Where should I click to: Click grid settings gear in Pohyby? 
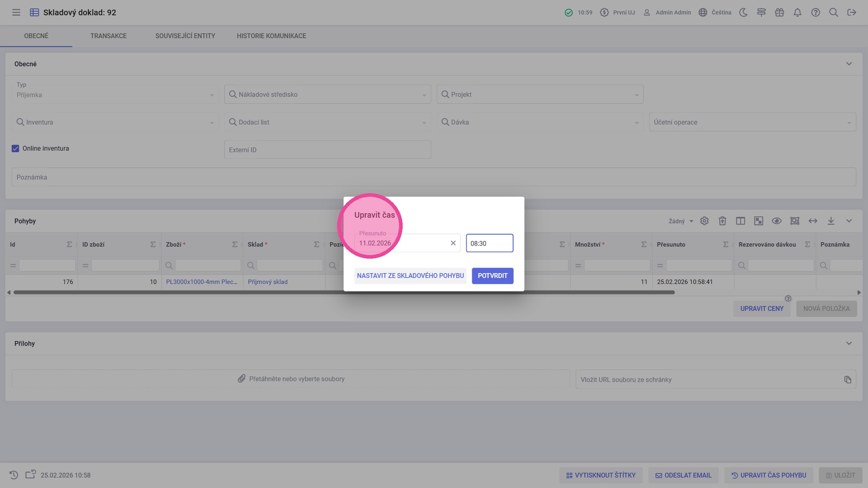point(704,221)
